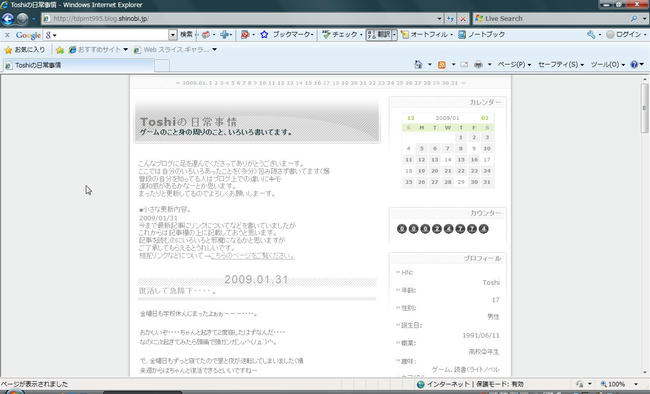Click the プロフィール sidebar heading

pyautogui.click(x=482, y=259)
